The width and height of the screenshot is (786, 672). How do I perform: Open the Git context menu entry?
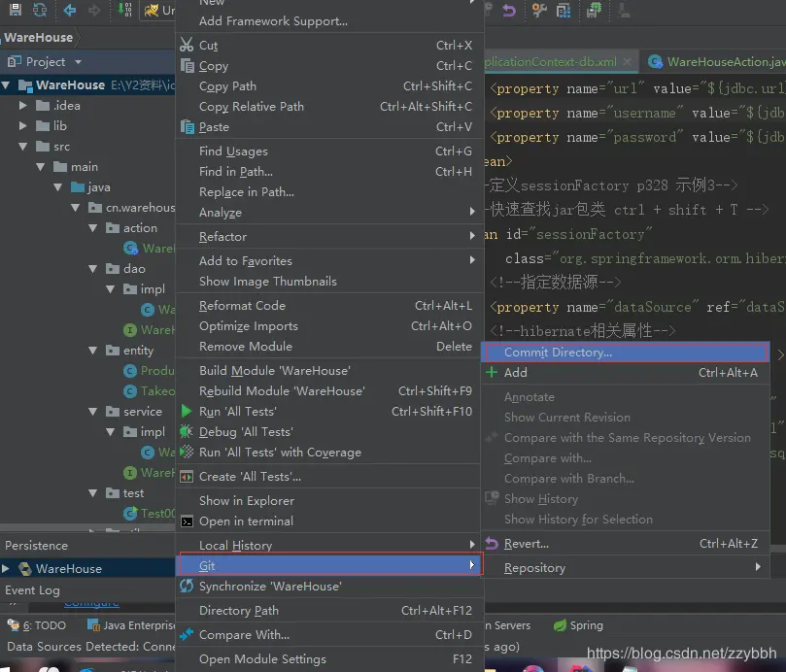[x=330, y=565]
